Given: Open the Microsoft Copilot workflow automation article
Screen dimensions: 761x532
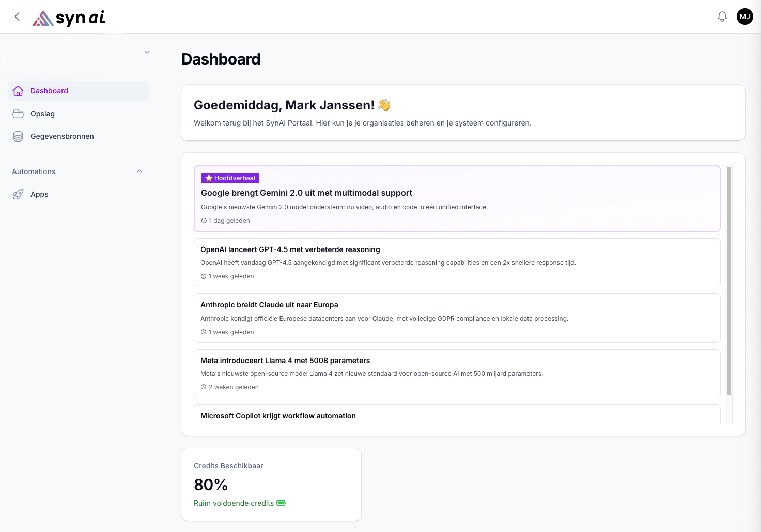Looking at the screenshot, I should pyautogui.click(x=278, y=416).
